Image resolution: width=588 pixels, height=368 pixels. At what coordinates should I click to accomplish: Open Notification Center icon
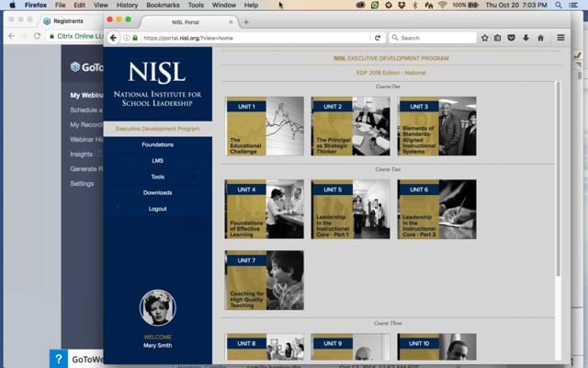coord(573,5)
